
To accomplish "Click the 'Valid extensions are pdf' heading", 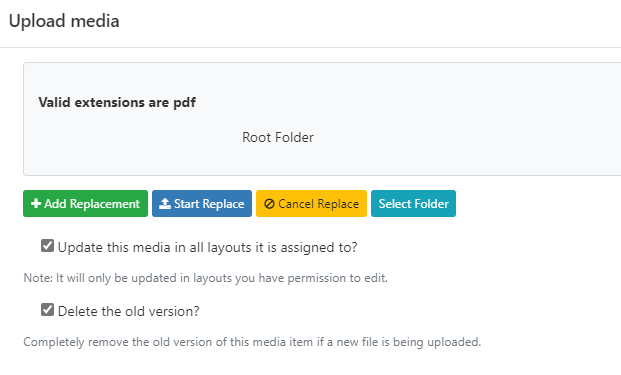I will click(x=117, y=103).
